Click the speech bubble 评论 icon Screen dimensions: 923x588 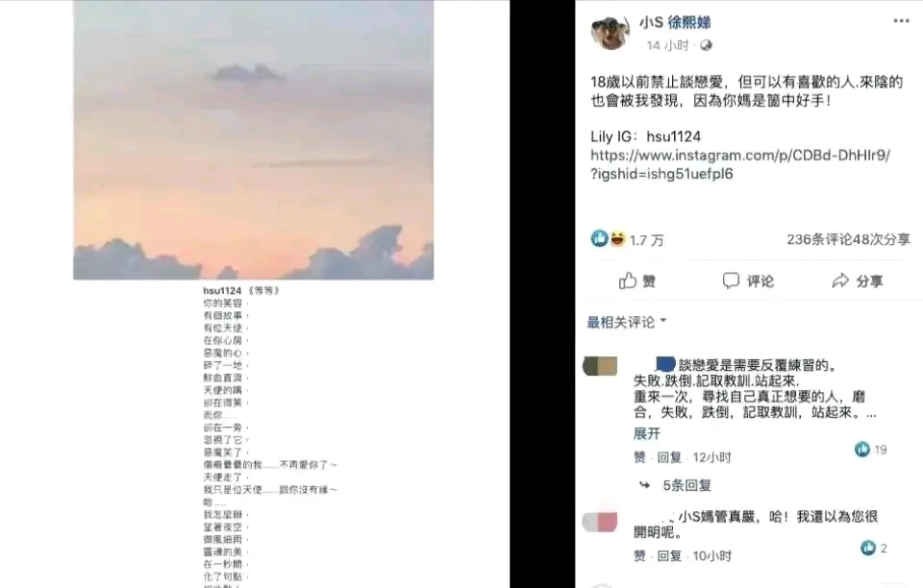click(731, 281)
